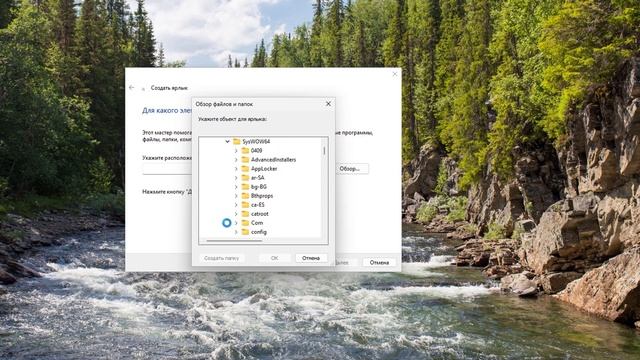
Task: Select the ca-ES folder name
Action: tap(258, 204)
